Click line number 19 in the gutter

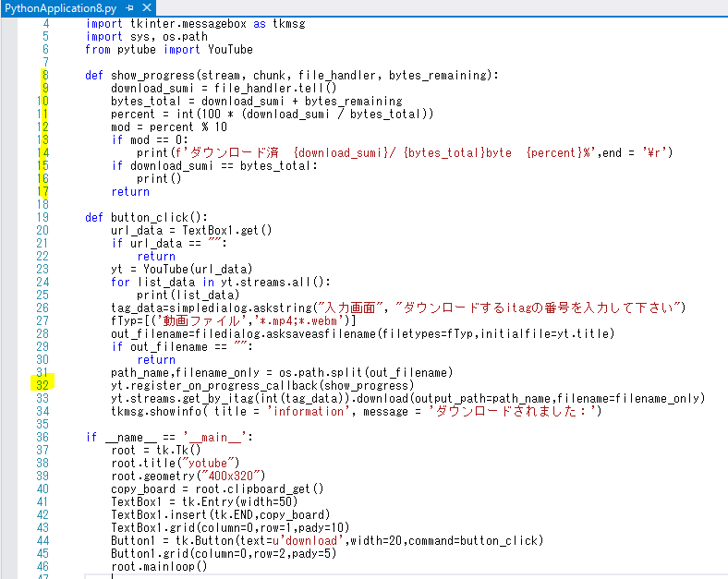point(42,218)
